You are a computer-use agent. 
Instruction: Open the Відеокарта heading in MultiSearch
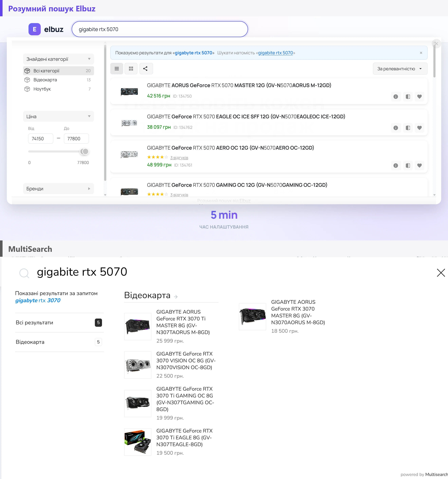click(147, 295)
